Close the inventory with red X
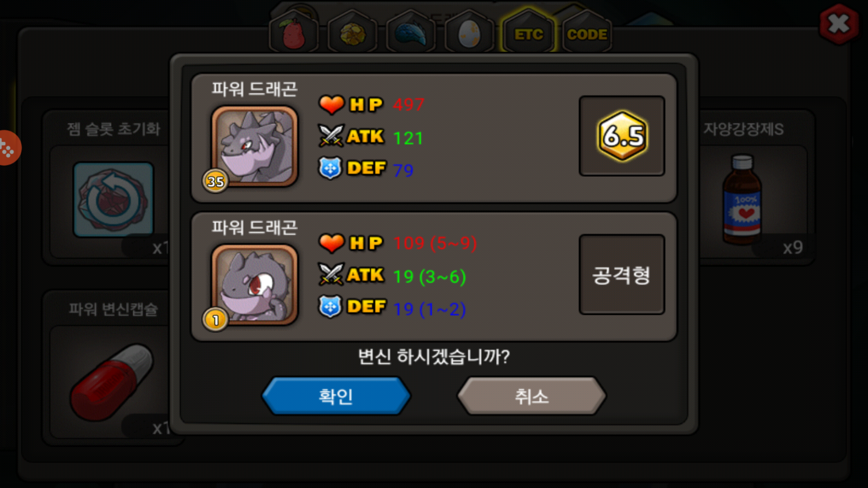 click(839, 24)
